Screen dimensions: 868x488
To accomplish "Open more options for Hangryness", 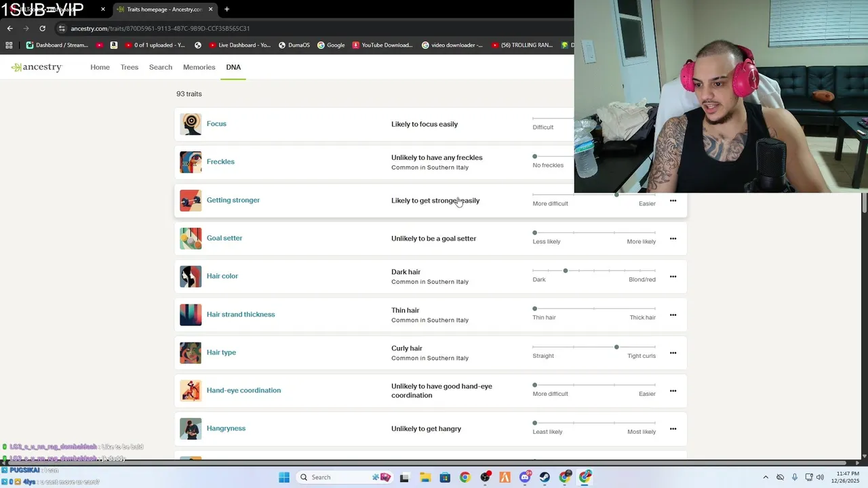I will click(673, 428).
